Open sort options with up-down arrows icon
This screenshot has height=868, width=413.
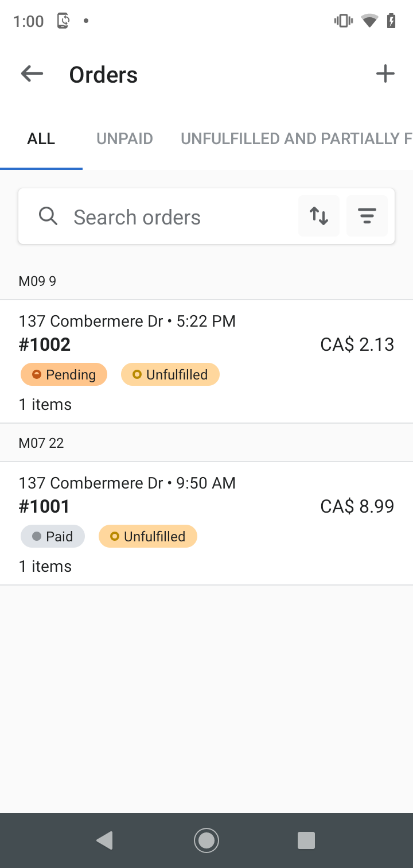click(319, 216)
